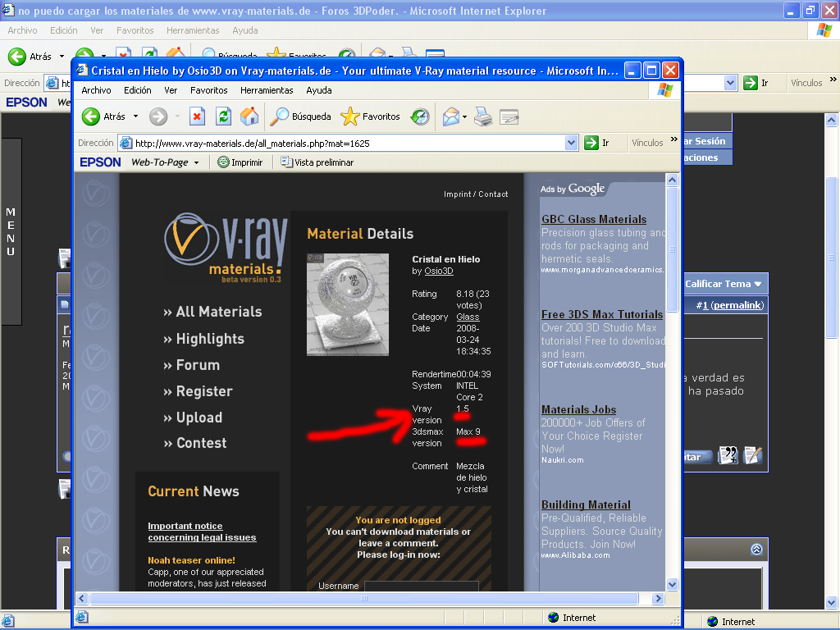Click Cristal en Hielo material thumbnail
This screenshot has height=630, width=840.
(348, 305)
